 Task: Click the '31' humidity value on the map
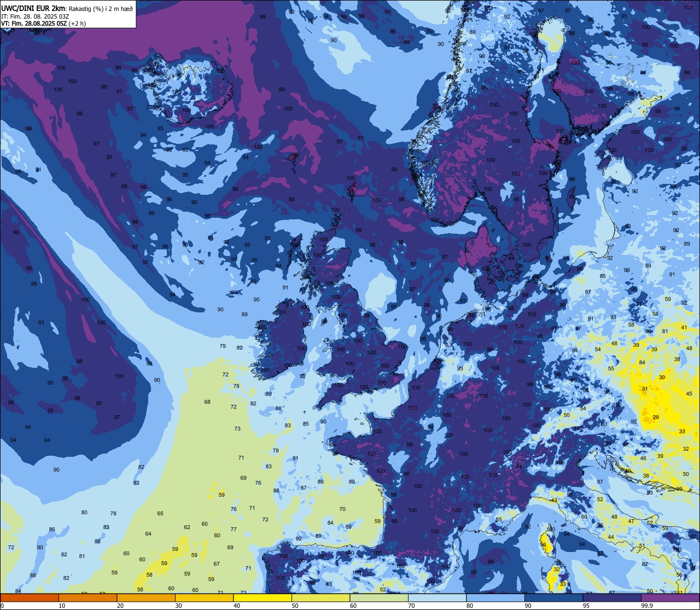pyautogui.click(x=645, y=389)
